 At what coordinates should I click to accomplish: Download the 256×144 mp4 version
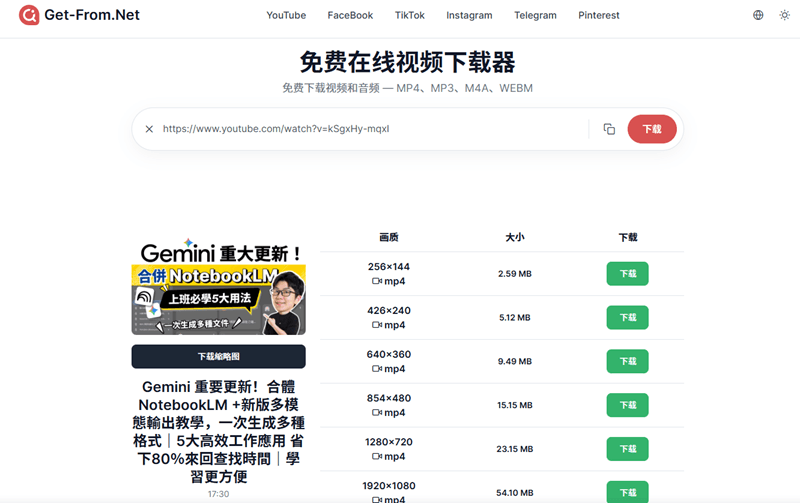coord(628,274)
